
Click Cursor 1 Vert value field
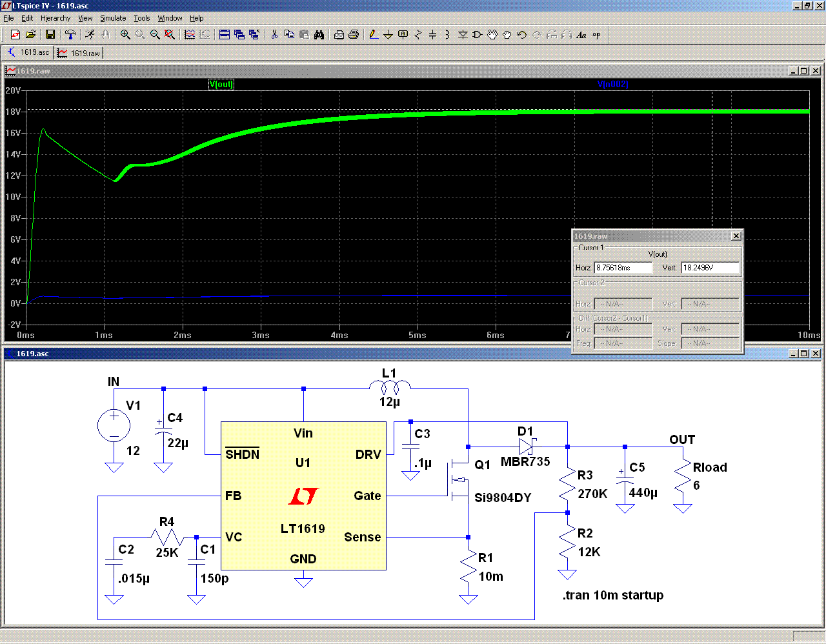coord(710,268)
